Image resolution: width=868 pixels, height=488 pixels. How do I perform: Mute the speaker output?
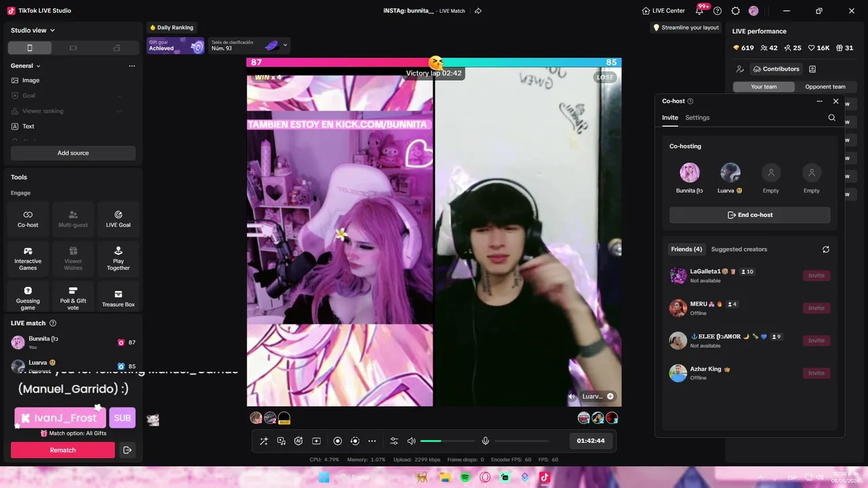(411, 441)
